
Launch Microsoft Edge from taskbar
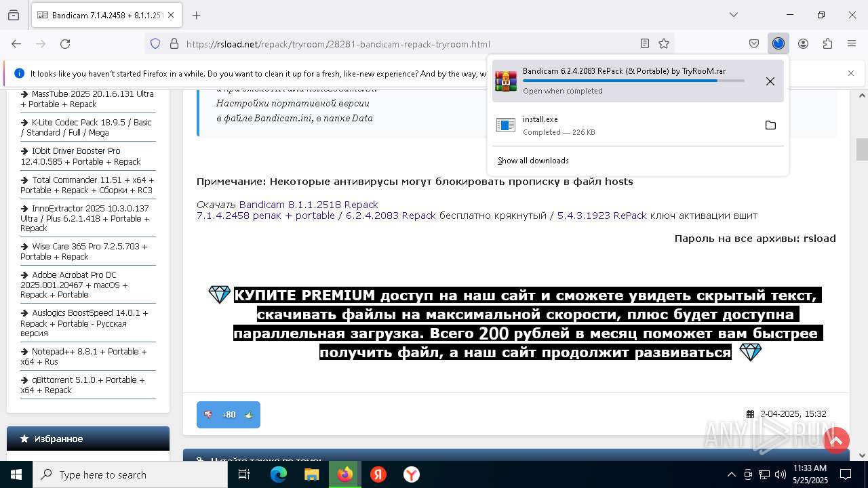pos(279,474)
